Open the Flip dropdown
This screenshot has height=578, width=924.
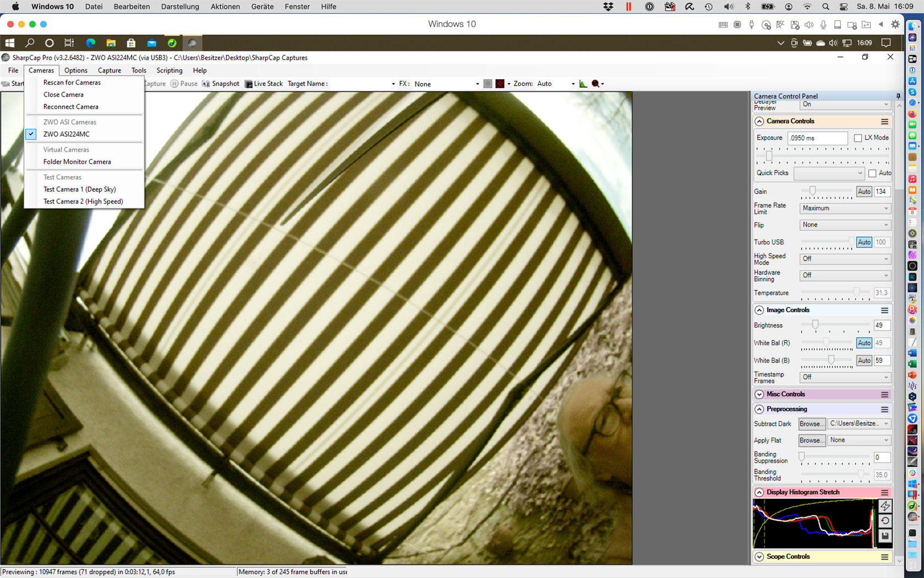[845, 225]
